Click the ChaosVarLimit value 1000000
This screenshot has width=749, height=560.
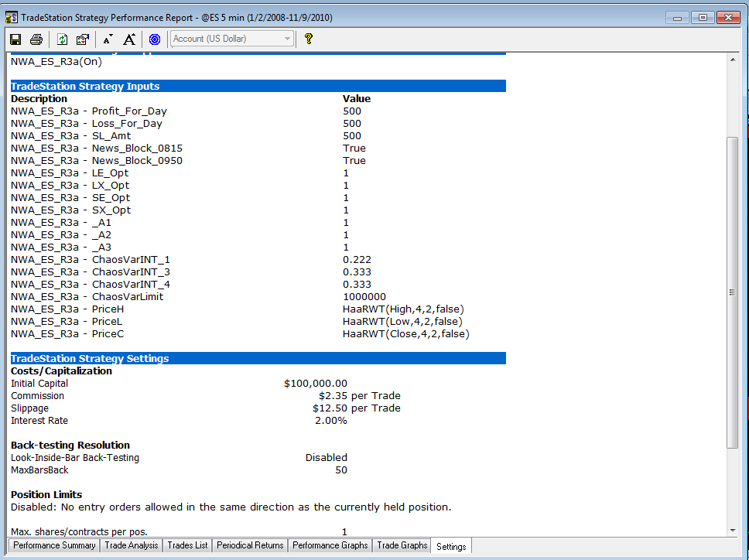364,297
